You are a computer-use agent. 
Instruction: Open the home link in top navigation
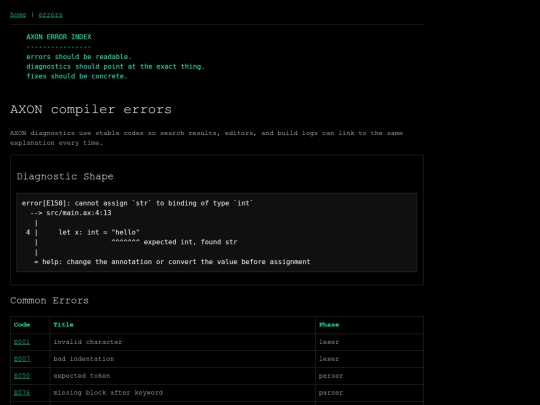(18, 15)
